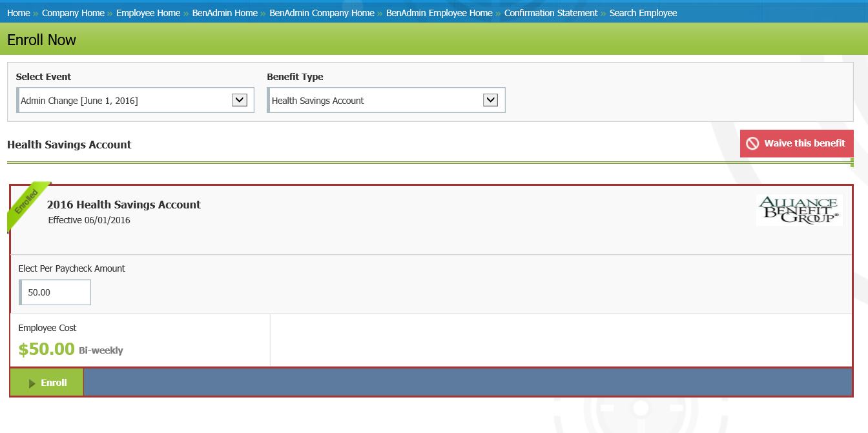Click the Waive prohibition circle icon

(x=752, y=143)
